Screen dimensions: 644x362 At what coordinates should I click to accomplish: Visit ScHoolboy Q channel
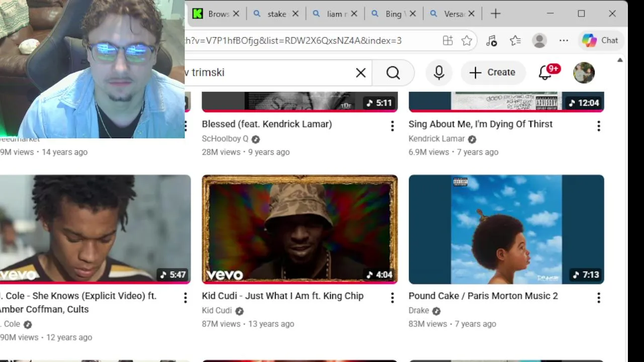(x=225, y=139)
